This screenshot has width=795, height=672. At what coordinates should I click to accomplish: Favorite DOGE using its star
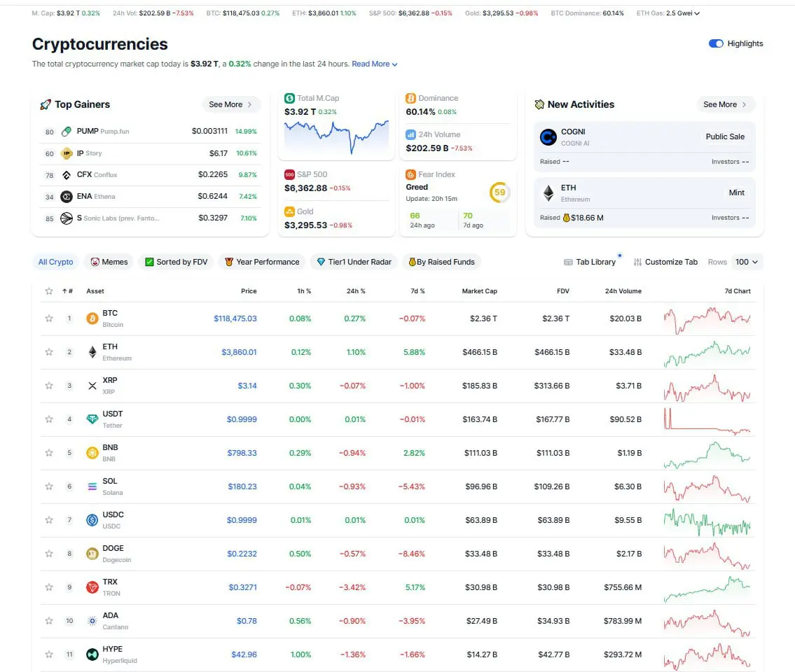coord(49,554)
